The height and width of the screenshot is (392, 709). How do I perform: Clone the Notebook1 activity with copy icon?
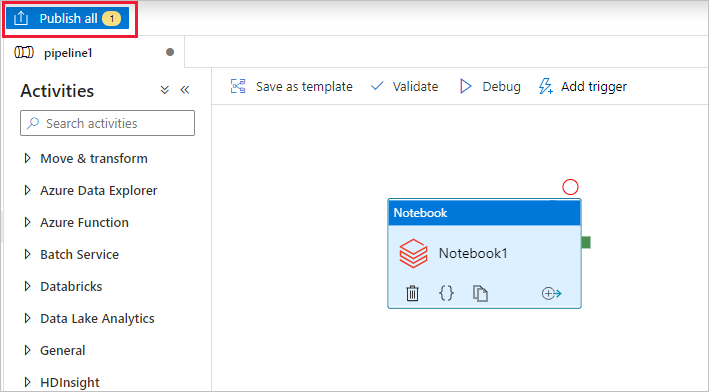tap(480, 293)
